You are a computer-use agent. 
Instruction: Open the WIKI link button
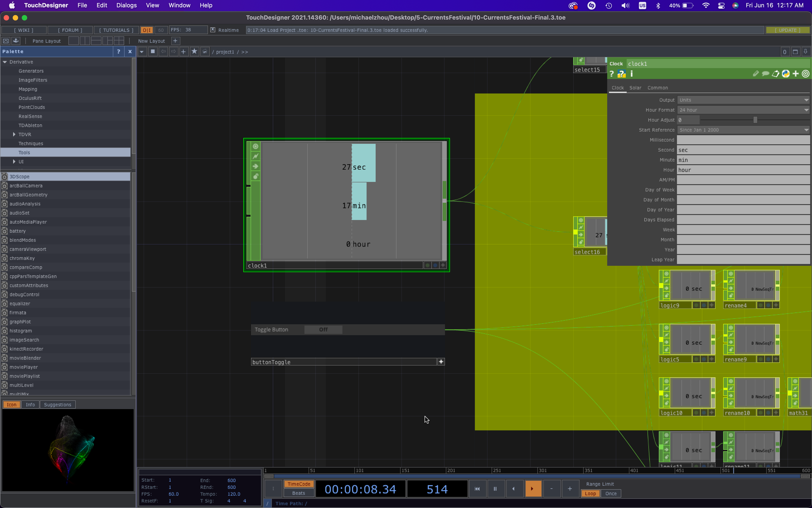[x=24, y=30]
